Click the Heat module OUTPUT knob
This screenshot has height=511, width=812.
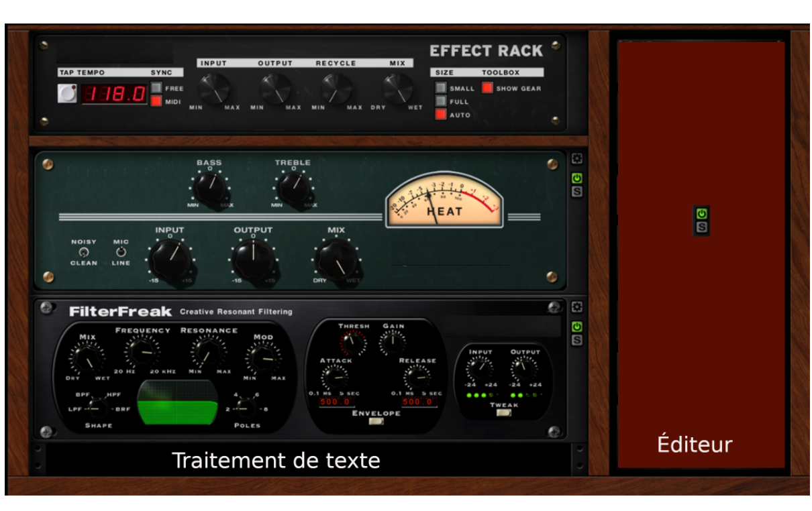[x=253, y=260]
